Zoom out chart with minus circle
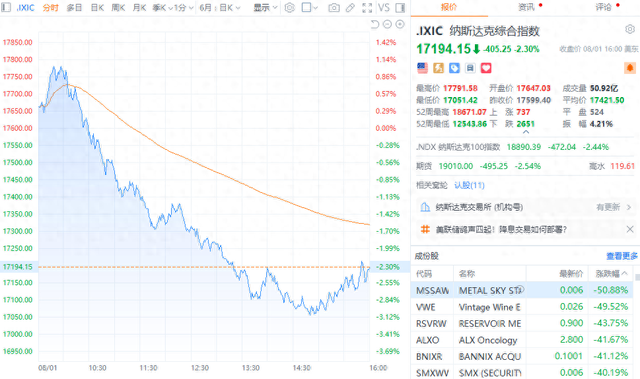The height and width of the screenshot is (379, 640). click(x=387, y=24)
